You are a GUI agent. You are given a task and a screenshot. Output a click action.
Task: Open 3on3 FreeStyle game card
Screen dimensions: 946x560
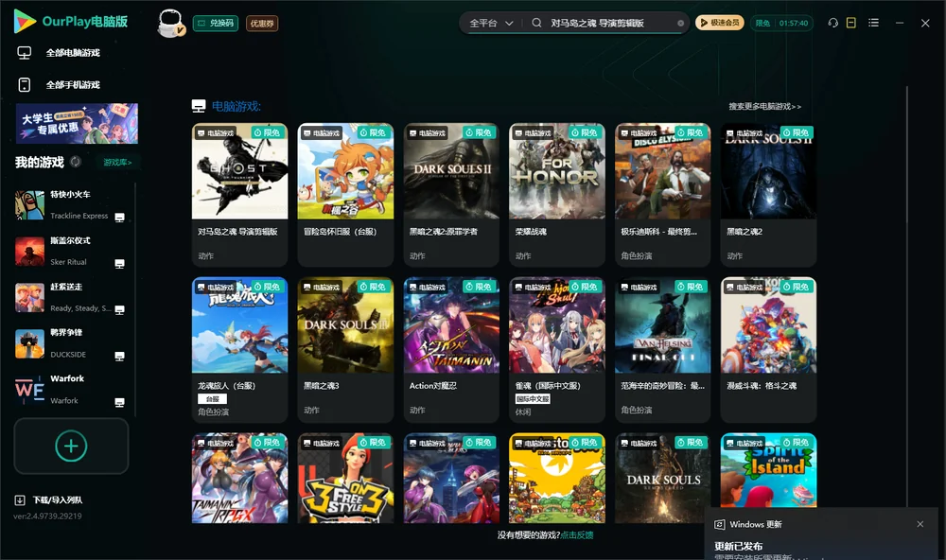345,478
